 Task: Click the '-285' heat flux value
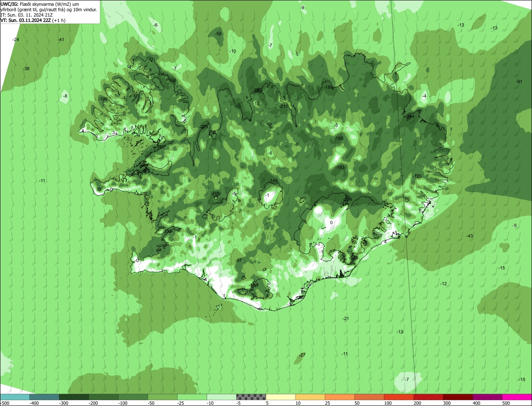[x=258, y=90]
